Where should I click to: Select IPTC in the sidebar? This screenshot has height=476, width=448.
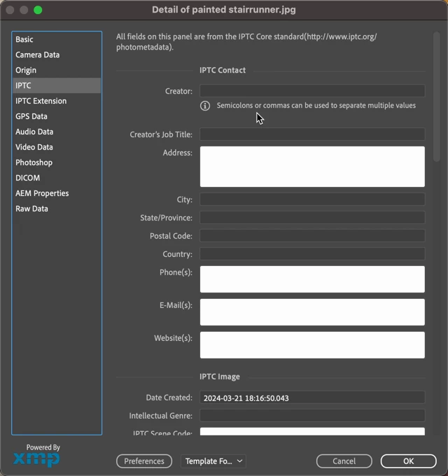click(x=57, y=85)
